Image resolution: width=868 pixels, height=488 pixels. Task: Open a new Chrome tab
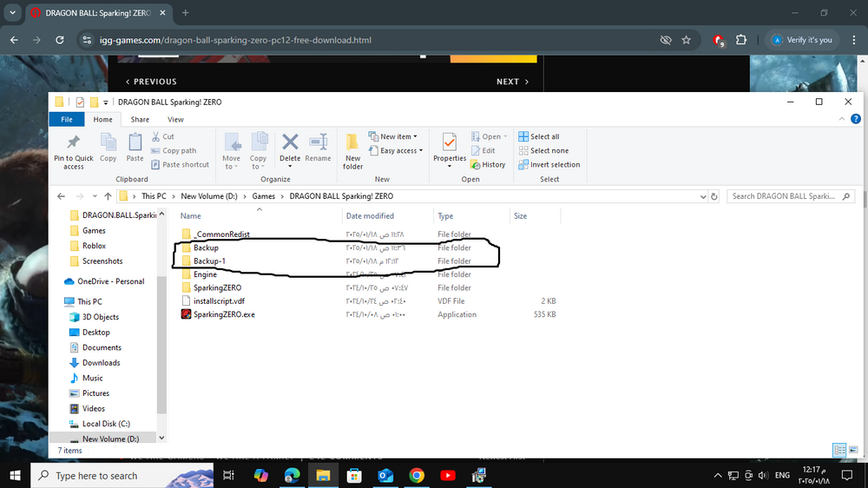pos(186,13)
